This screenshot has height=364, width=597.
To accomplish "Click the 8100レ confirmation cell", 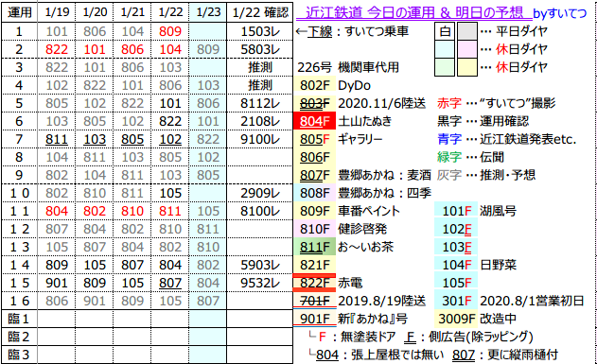I will click(260, 211).
